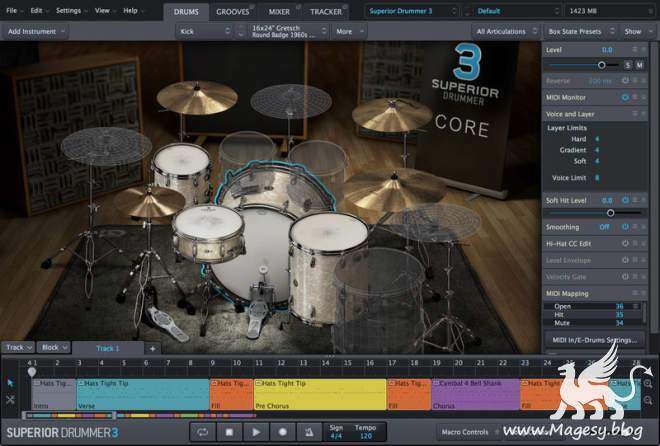Stop playback with the stop button
The image size is (660, 446).
click(229, 432)
